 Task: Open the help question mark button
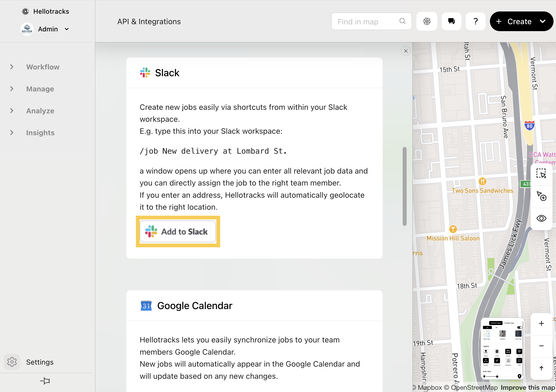(x=476, y=21)
